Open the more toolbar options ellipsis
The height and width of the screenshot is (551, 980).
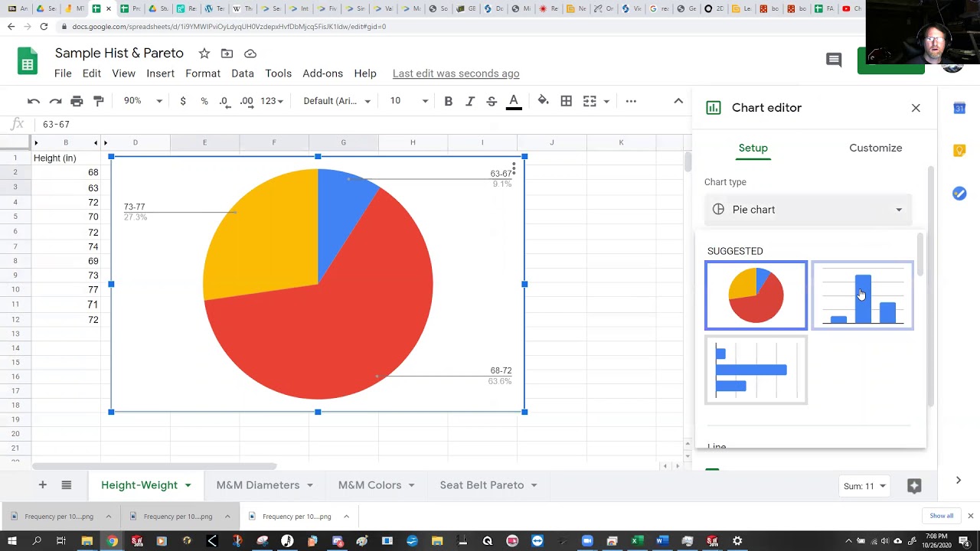coord(631,101)
